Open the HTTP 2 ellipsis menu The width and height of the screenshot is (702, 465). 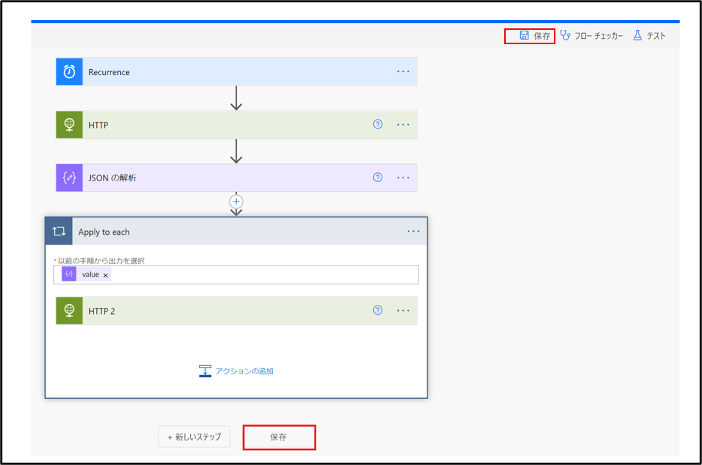[403, 311]
